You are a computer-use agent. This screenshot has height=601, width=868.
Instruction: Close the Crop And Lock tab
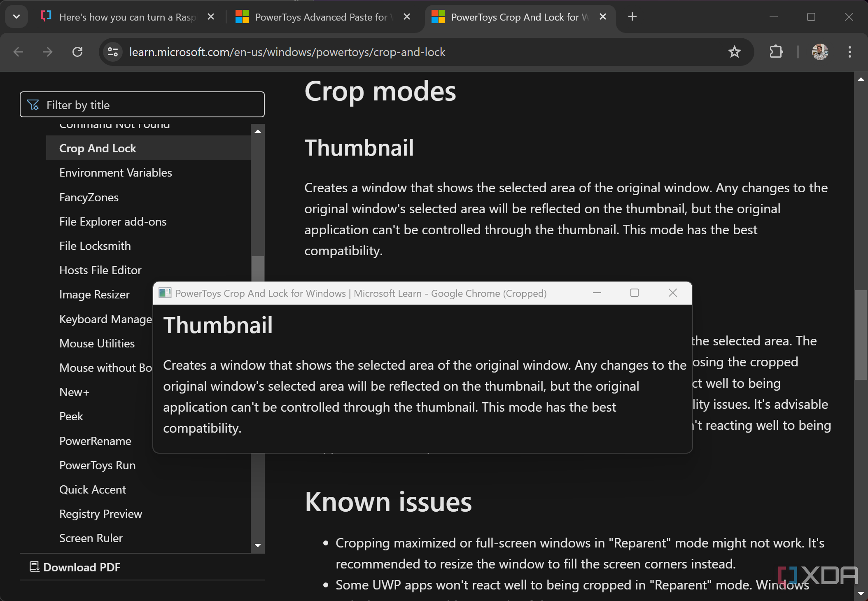pyautogui.click(x=603, y=17)
